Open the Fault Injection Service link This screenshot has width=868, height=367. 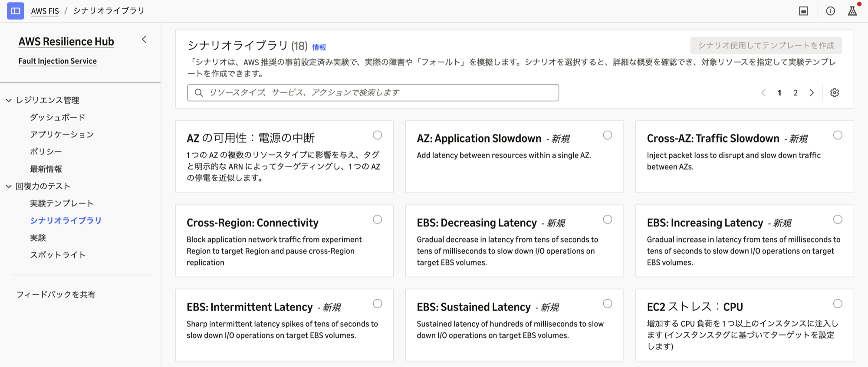tap(58, 61)
